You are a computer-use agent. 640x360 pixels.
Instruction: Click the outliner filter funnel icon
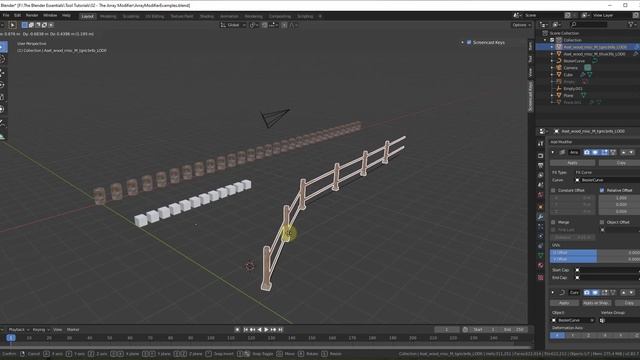[x=631, y=25]
